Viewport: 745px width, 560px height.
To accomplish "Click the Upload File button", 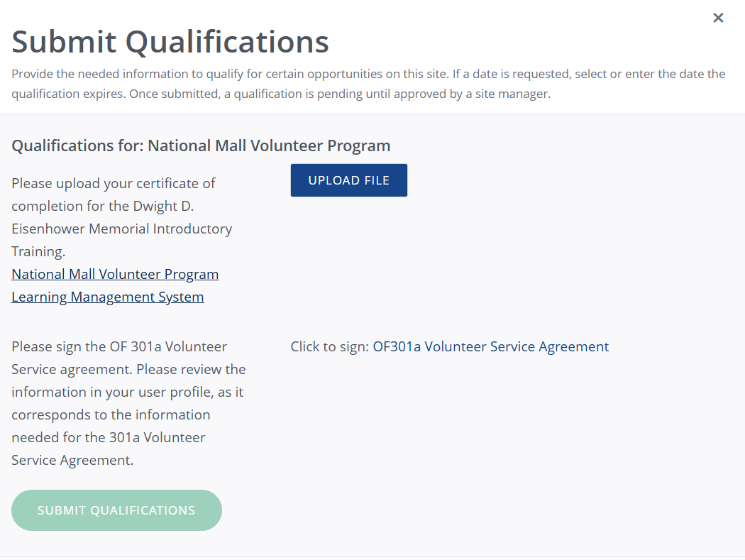I will coord(348,180).
